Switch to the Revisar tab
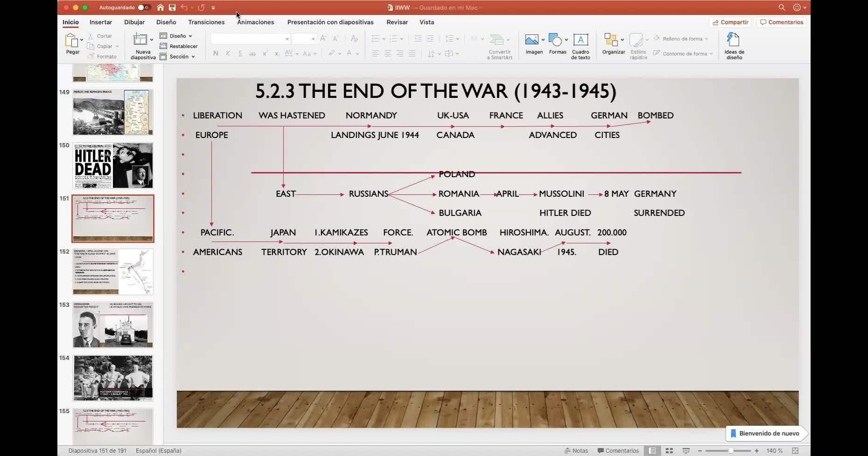The height and width of the screenshot is (456, 868). coord(397,22)
